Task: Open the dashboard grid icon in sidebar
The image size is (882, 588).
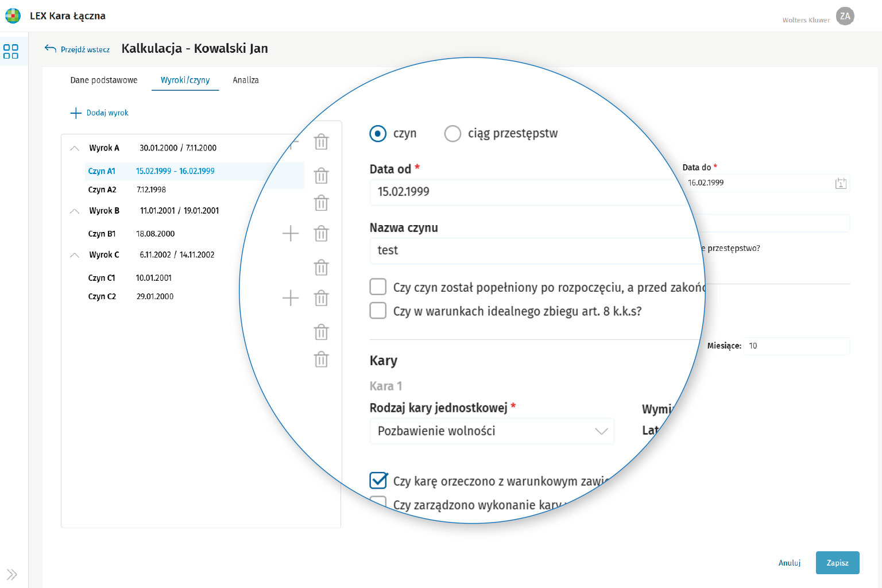Action: pos(11,51)
